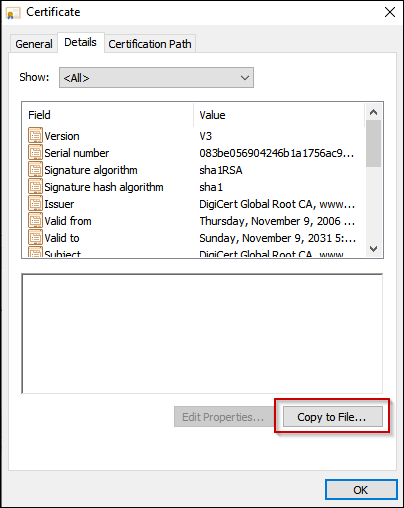Open the Show filter dropdown

coord(156,78)
